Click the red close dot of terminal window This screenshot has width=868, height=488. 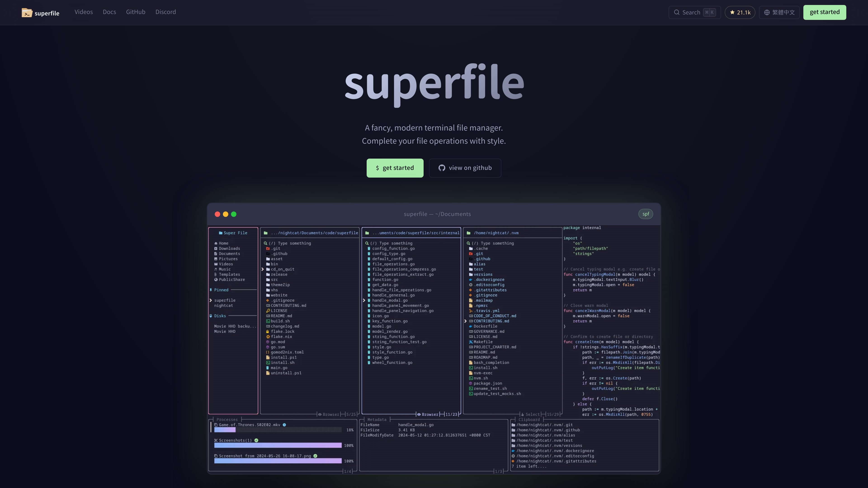pyautogui.click(x=217, y=214)
